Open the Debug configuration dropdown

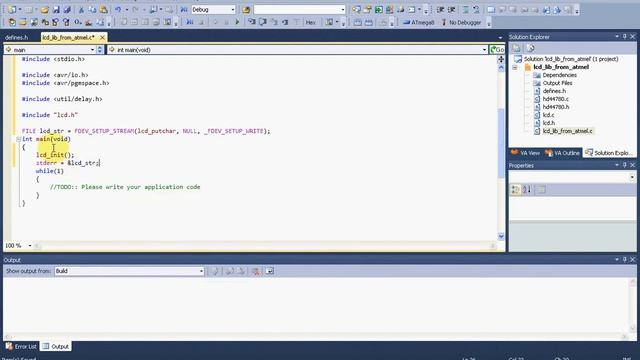pyautogui.click(x=233, y=9)
